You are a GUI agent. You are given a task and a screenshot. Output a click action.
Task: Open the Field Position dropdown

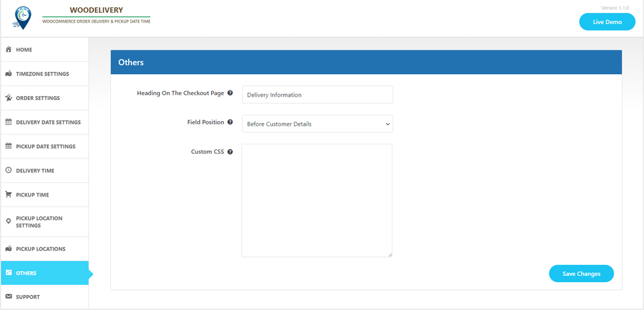click(317, 124)
